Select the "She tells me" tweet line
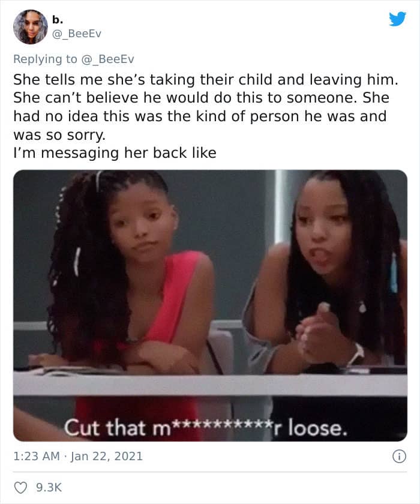 point(206,80)
